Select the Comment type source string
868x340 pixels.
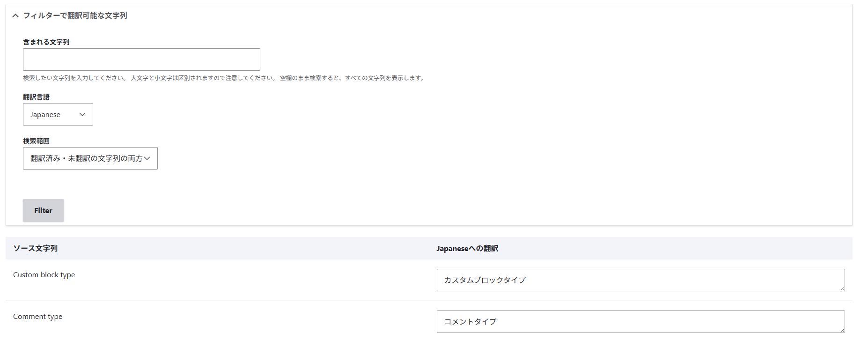tap(37, 317)
